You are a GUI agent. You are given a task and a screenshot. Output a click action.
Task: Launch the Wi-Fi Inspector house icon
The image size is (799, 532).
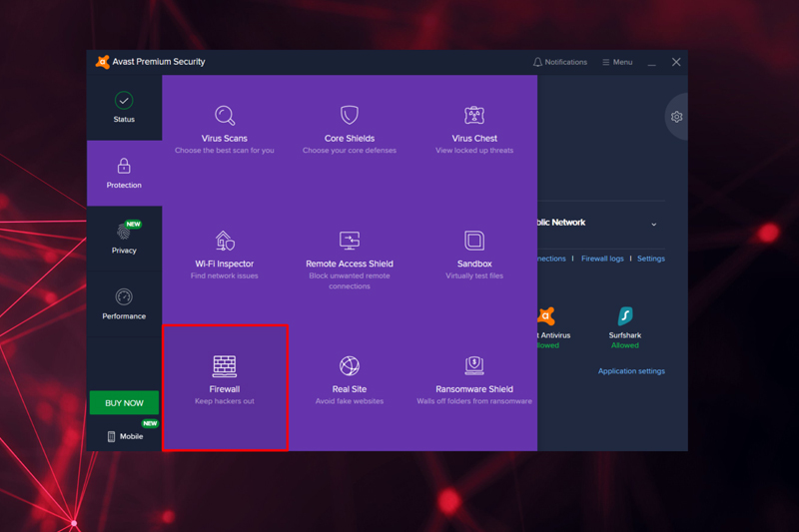point(225,241)
